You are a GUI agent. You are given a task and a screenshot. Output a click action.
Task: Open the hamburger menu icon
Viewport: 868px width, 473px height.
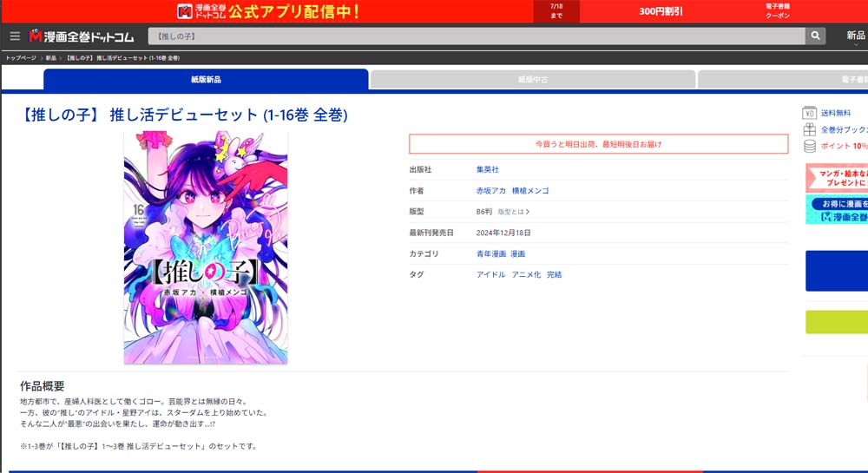(15, 36)
